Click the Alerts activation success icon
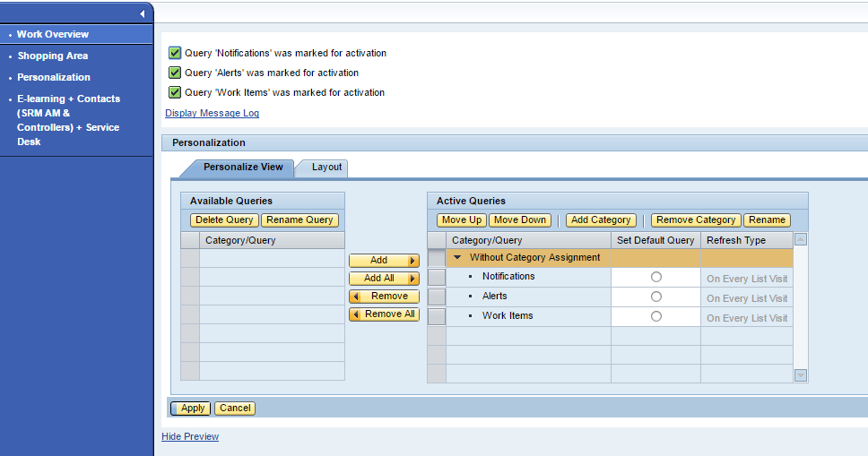Image resolution: width=868 pixels, height=456 pixels. coord(175,73)
